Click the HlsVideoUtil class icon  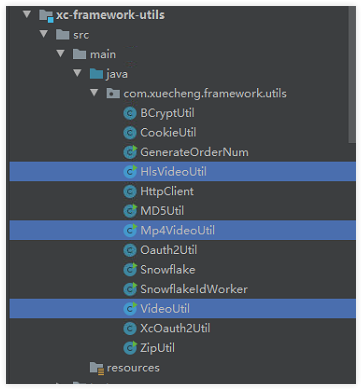click(130, 172)
